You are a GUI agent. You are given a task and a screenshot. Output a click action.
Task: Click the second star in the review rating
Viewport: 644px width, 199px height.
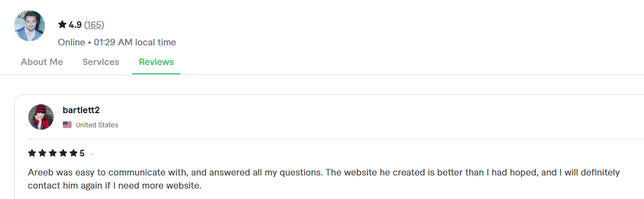[42, 153]
